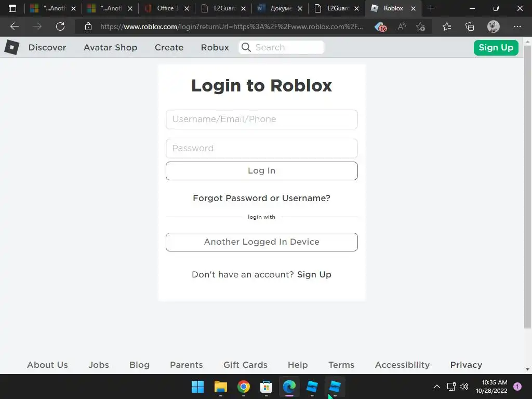
Task: Click the search magnifier icon
Action: (246, 47)
